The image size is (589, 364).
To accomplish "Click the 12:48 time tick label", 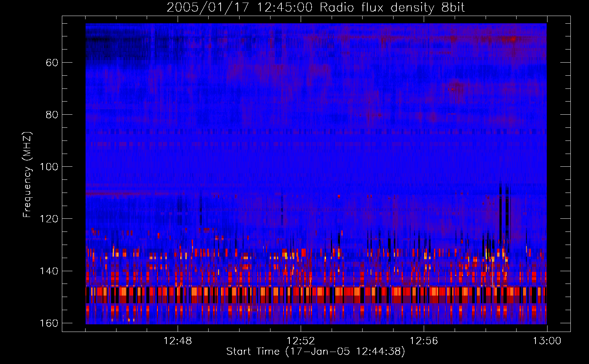I will [x=178, y=341].
